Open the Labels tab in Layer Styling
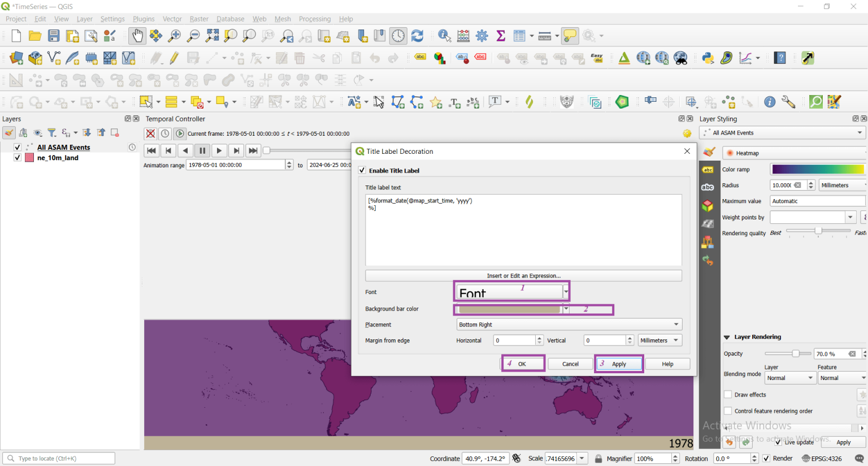Viewport: 868px width, 466px height. (708, 169)
